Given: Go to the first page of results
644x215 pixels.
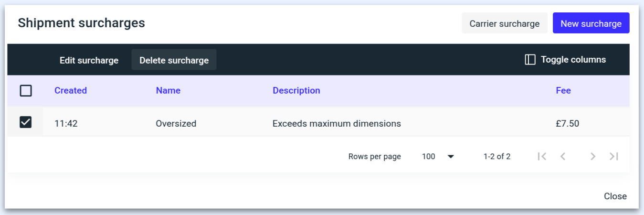Looking at the screenshot, I should pos(542,156).
